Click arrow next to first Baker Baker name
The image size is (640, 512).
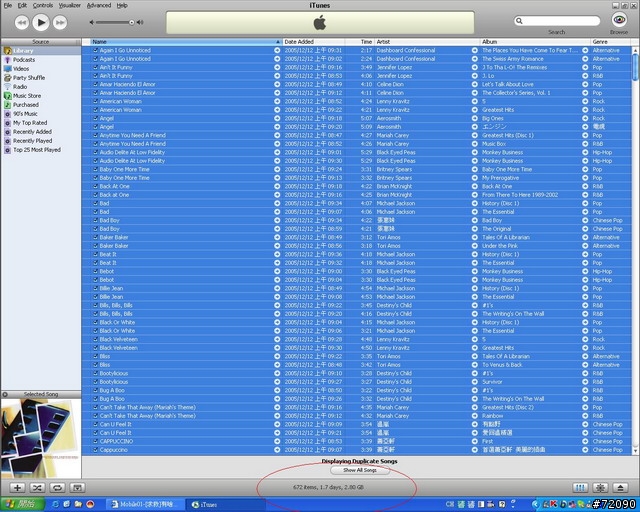[x=277, y=237]
